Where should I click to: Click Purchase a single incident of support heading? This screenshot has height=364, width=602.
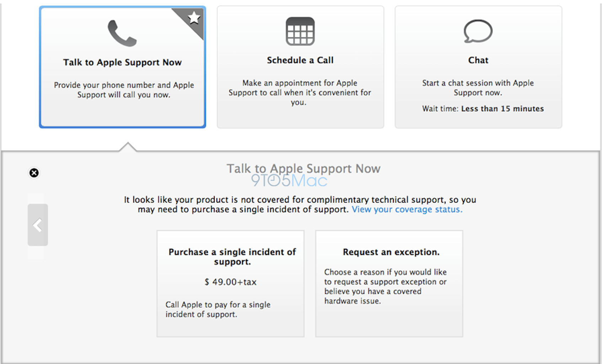click(x=232, y=257)
